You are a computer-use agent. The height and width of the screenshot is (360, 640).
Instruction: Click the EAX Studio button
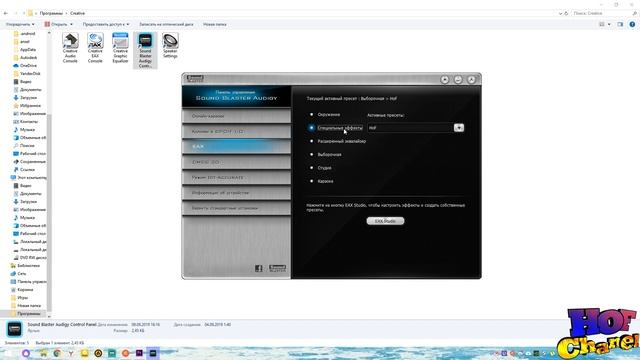(385, 221)
